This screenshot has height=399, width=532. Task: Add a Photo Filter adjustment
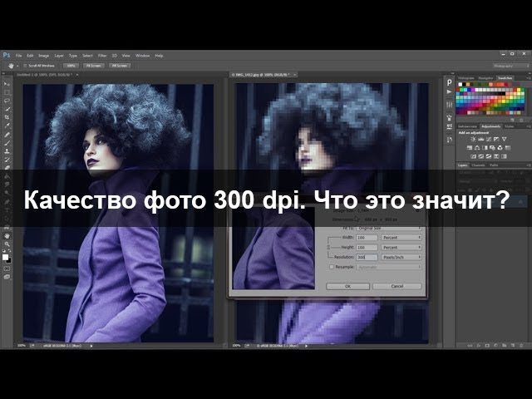(492, 148)
